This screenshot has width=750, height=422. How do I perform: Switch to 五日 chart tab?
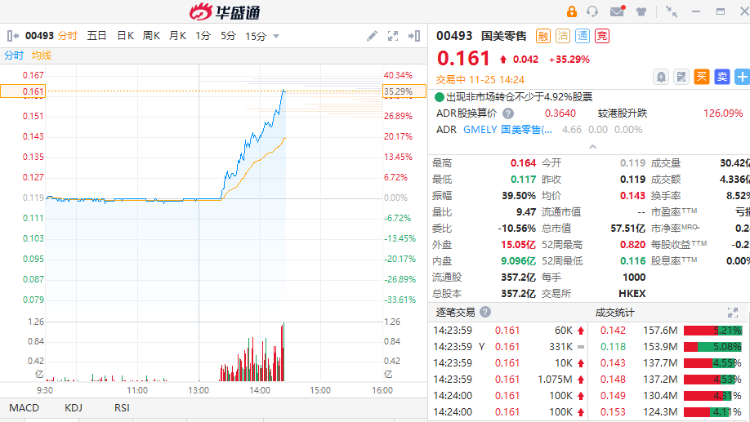[x=96, y=36]
